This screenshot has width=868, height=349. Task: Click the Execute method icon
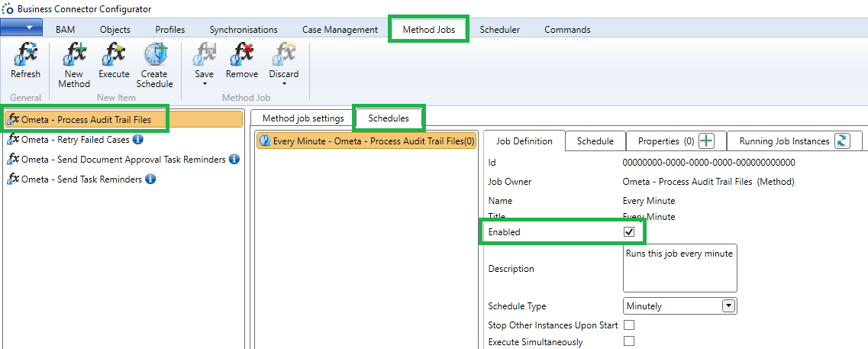click(x=114, y=54)
